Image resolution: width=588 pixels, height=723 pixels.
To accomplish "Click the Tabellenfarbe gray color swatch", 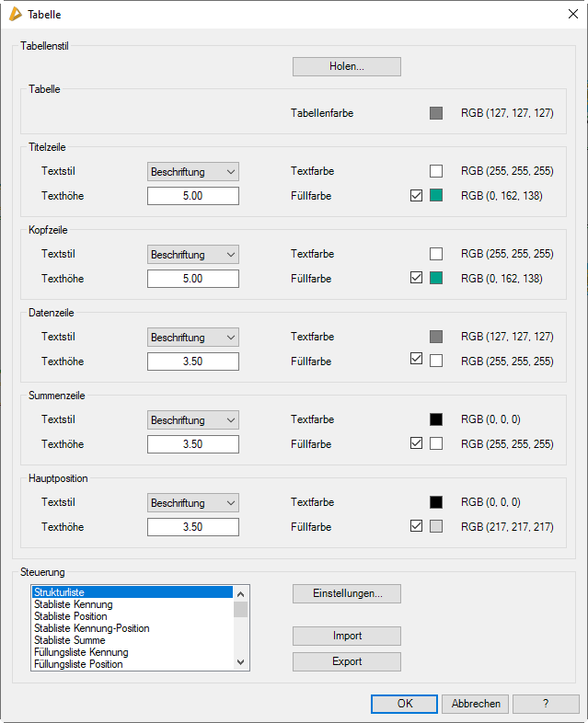I will click(x=436, y=113).
